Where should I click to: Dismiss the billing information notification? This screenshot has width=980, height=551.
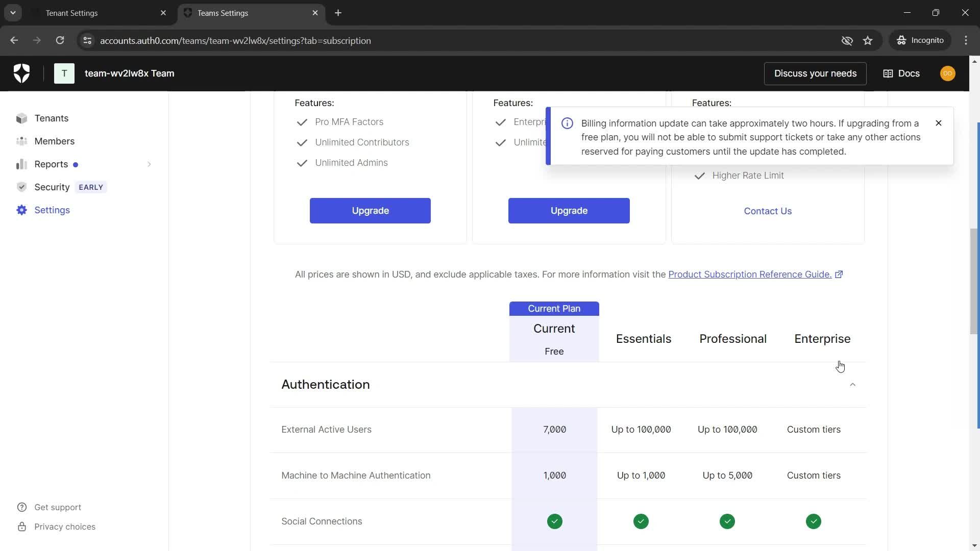click(938, 123)
